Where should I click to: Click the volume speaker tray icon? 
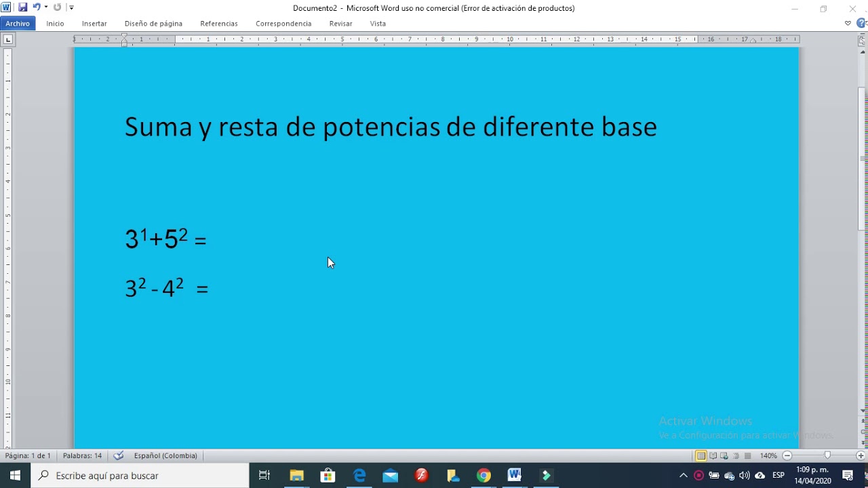745,475
